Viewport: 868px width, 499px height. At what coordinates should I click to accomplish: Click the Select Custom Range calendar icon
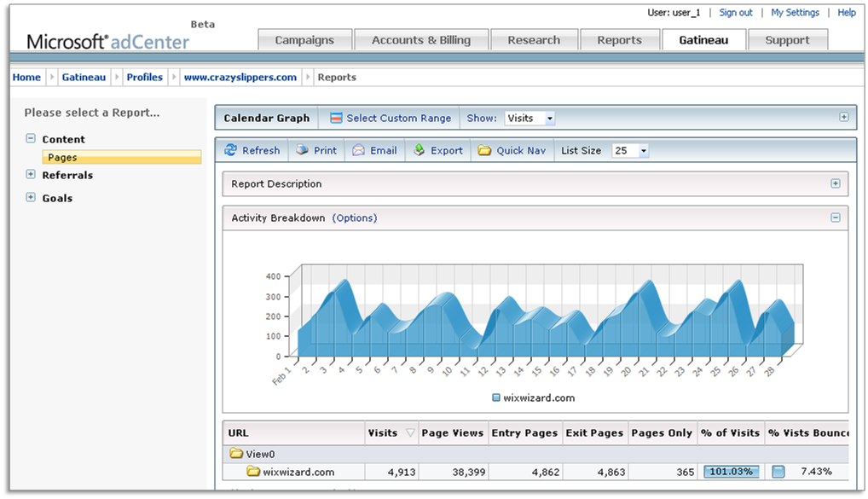coord(336,118)
